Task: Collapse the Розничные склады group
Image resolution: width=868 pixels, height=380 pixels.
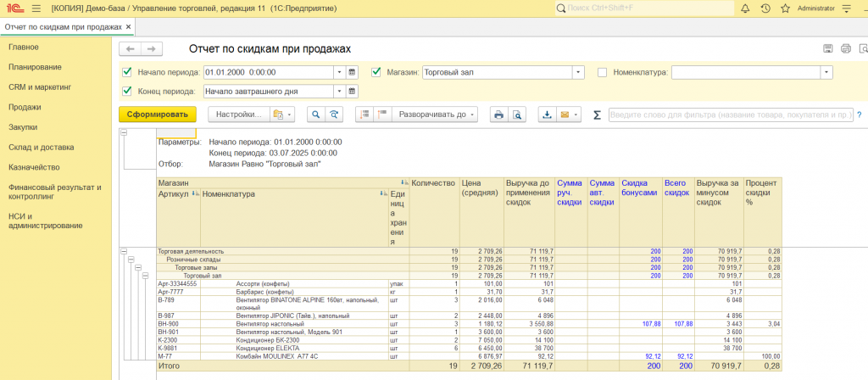Action: [131, 260]
